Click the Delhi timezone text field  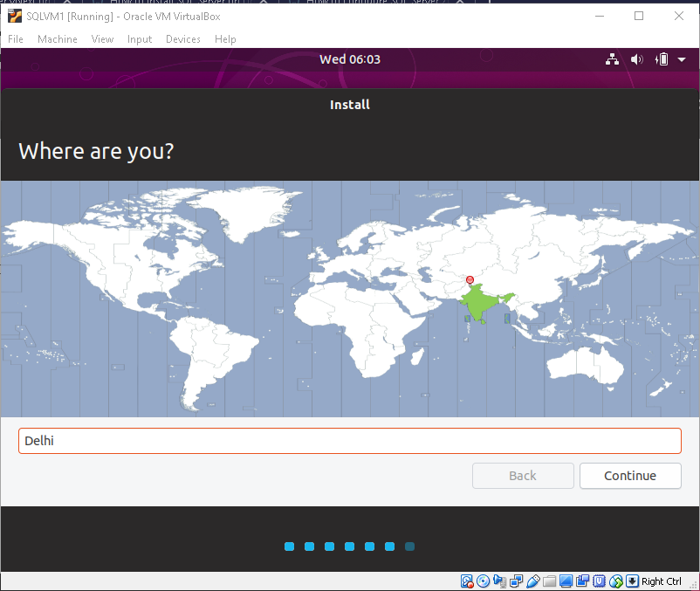click(x=349, y=441)
